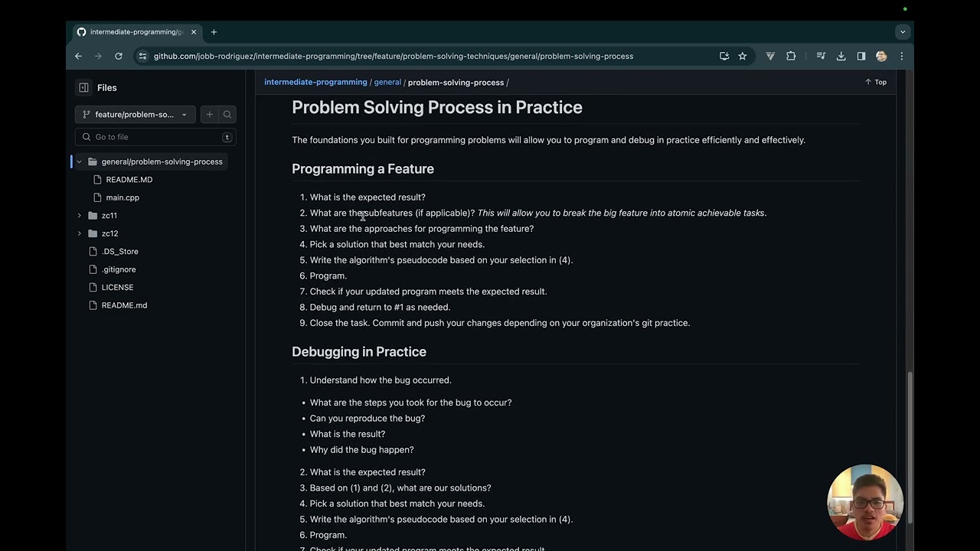View site information icon in address bar

coord(142,56)
